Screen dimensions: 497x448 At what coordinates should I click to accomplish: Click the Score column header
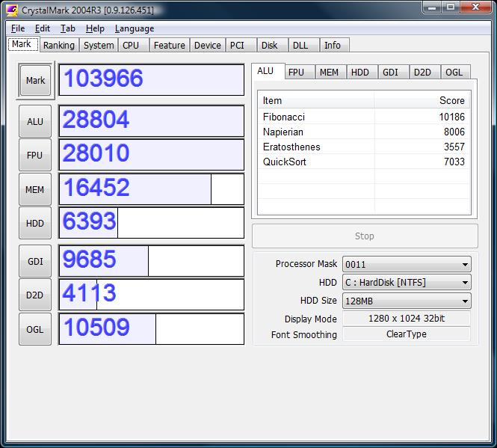point(422,100)
